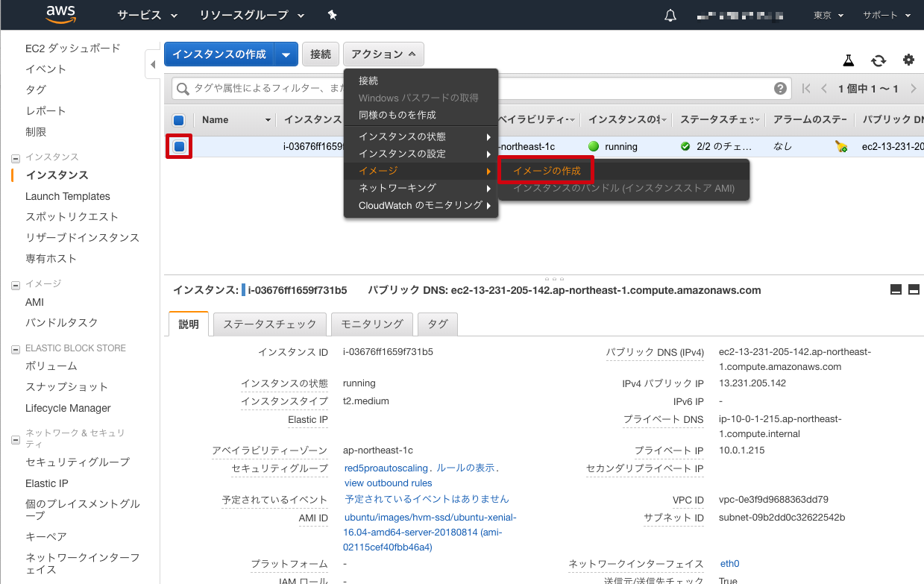Open ボリューム in sidebar
The image size is (924, 584).
tap(51, 366)
